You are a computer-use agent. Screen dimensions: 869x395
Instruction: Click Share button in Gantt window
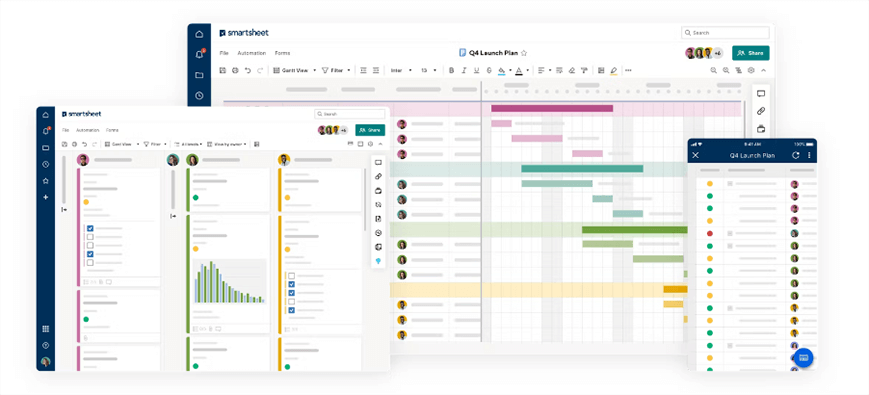point(750,53)
